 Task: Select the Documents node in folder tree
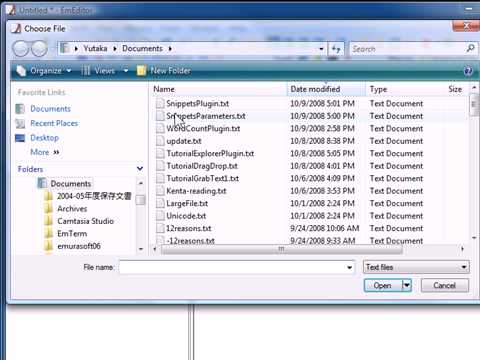(x=71, y=184)
